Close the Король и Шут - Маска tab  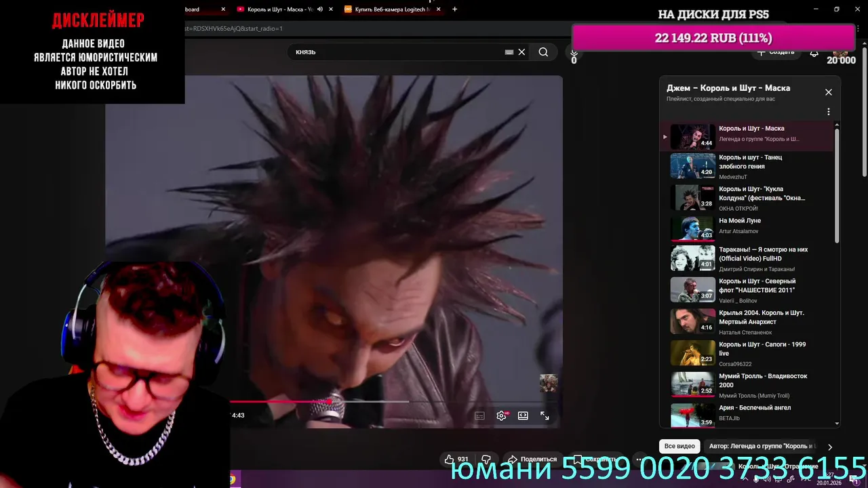330,9
